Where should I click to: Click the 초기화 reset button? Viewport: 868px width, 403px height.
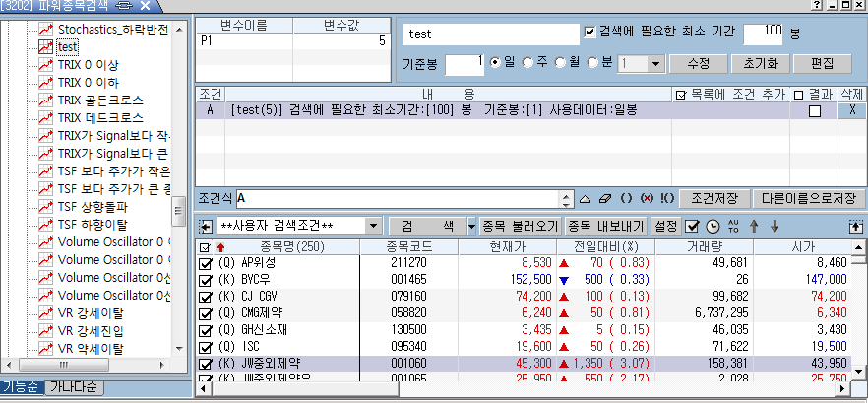coord(761,63)
